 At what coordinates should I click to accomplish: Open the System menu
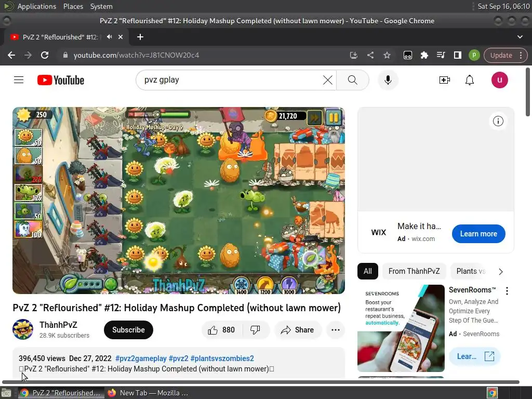(101, 6)
